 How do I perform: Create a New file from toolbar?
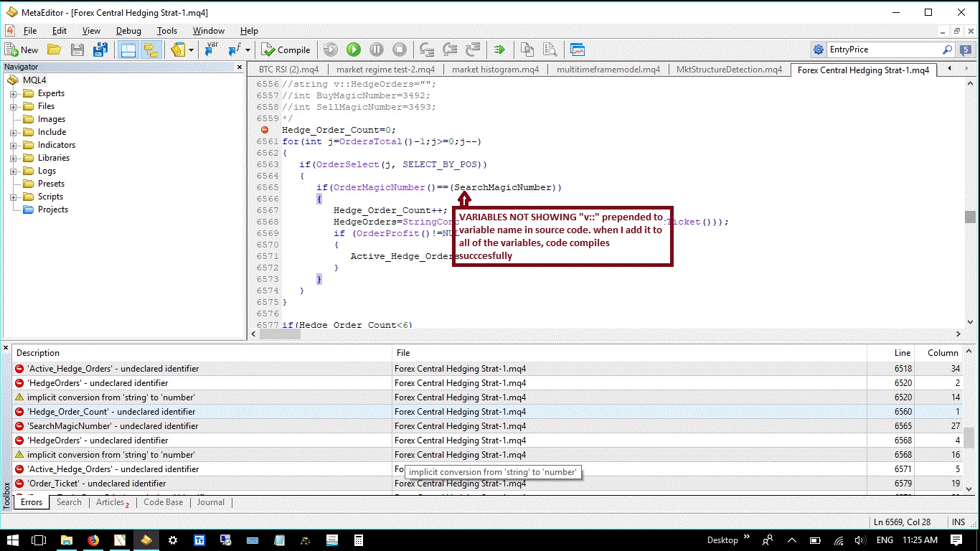click(x=22, y=50)
